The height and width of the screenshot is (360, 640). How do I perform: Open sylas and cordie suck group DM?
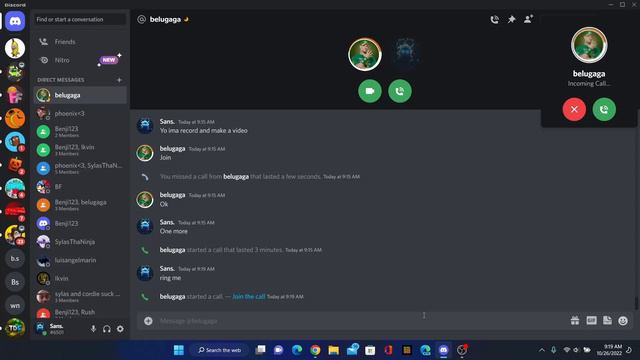pyautogui.click(x=80, y=296)
